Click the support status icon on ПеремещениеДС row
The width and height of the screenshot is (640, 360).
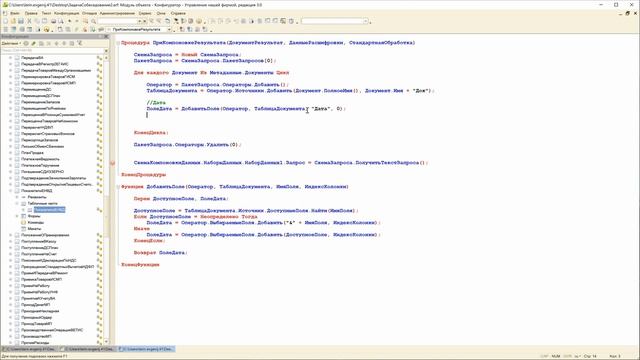[x=99, y=89]
